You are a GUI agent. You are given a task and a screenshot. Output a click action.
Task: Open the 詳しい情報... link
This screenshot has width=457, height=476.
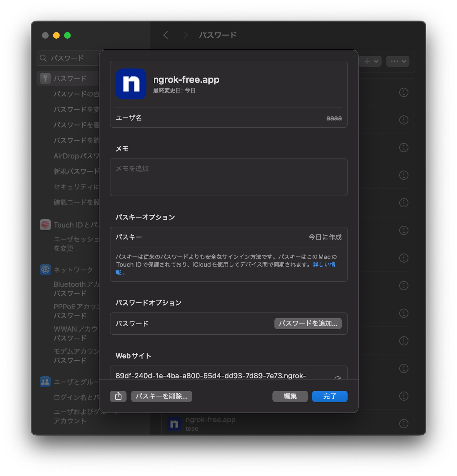[x=324, y=265]
